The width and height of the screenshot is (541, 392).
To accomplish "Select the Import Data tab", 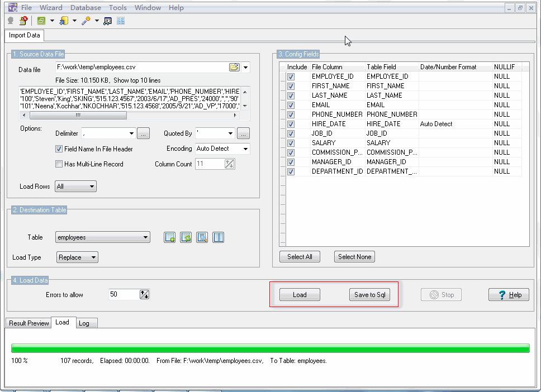I will [24, 36].
